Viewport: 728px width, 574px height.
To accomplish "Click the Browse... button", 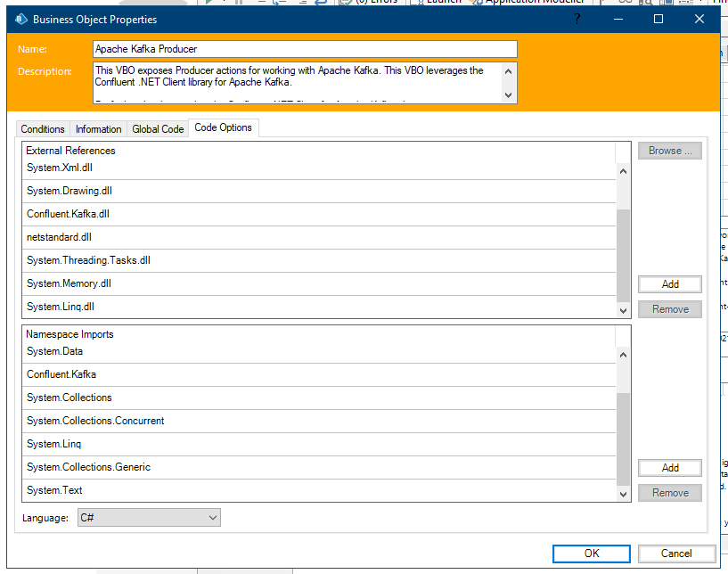I will click(x=670, y=151).
